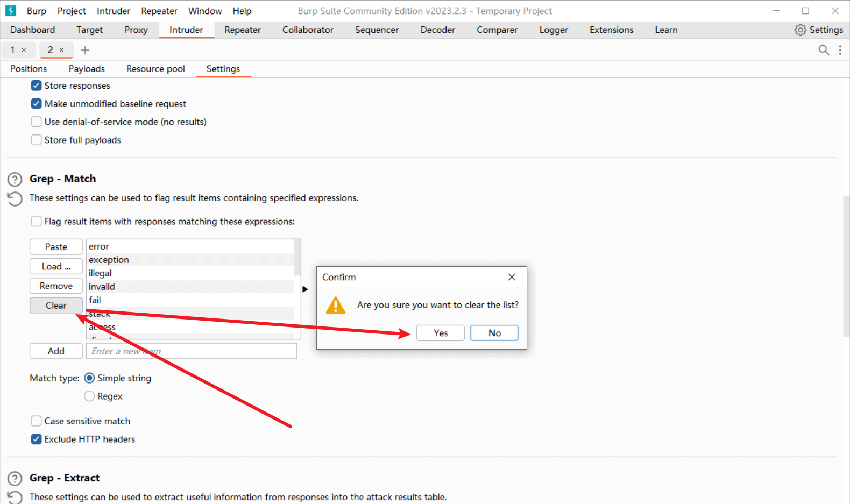Switch to the Proxy tab
The image size is (850, 504).
[136, 30]
